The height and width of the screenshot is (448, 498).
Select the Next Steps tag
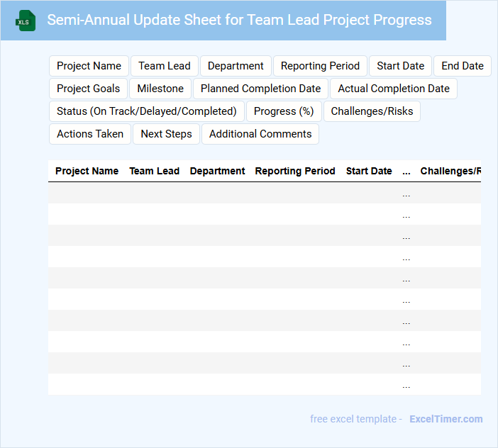point(167,134)
